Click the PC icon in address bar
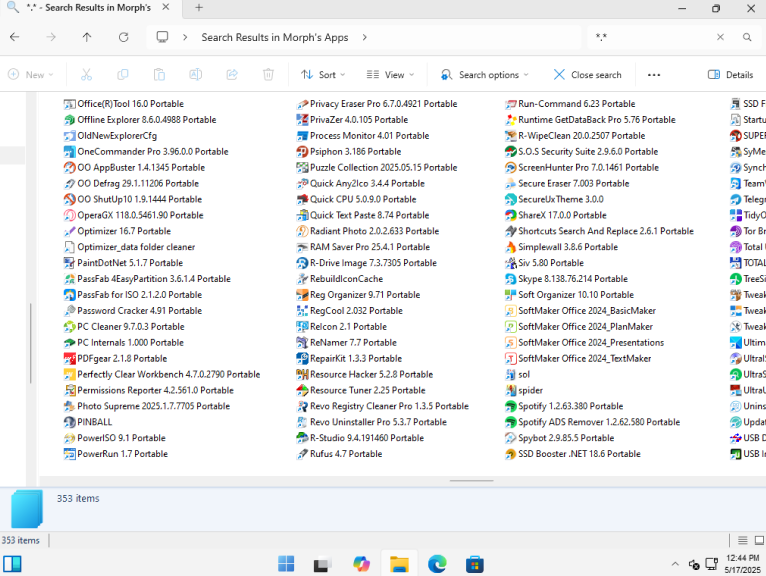 (162, 37)
